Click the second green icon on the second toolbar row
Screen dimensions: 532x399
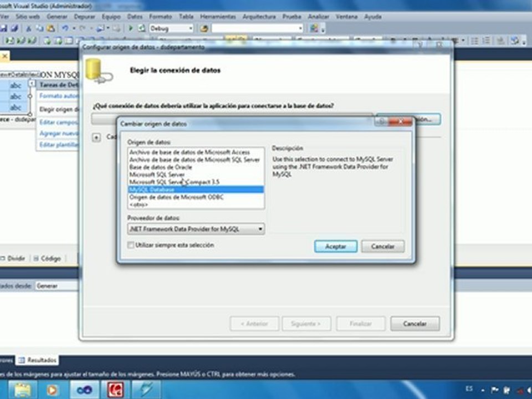pyautogui.click(x=21, y=40)
